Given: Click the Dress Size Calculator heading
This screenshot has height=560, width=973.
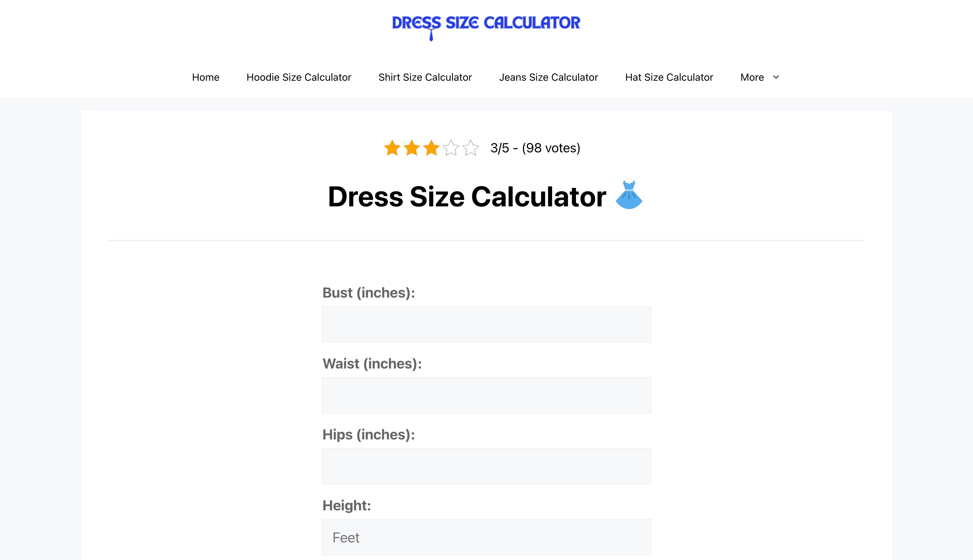Looking at the screenshot, I should 467,197.
